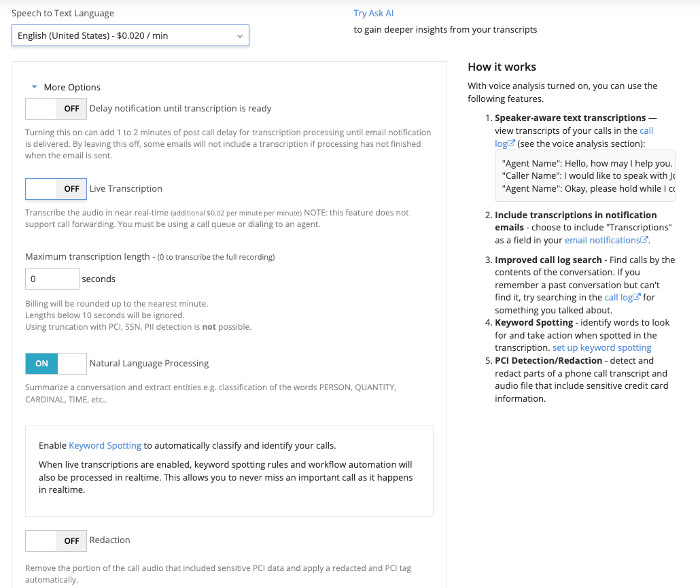
Task: Click the Redaction label next to its switch
Action: pyautogui.click(x=109, y=540)
